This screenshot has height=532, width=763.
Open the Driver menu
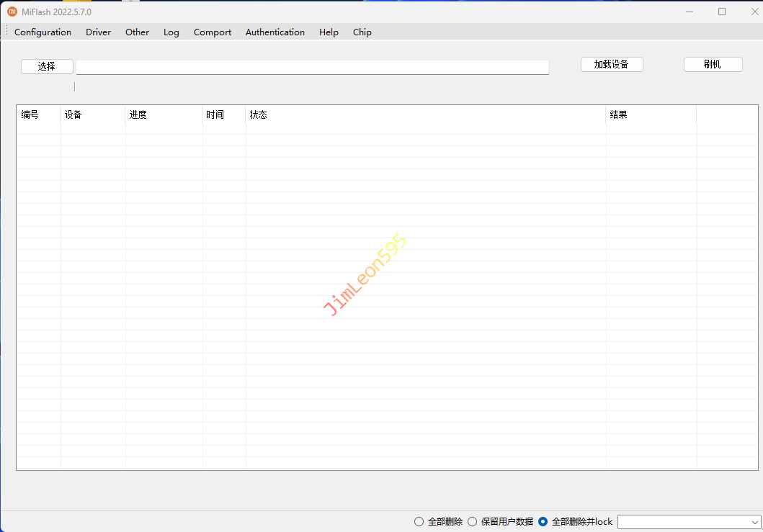coord(98,32)
